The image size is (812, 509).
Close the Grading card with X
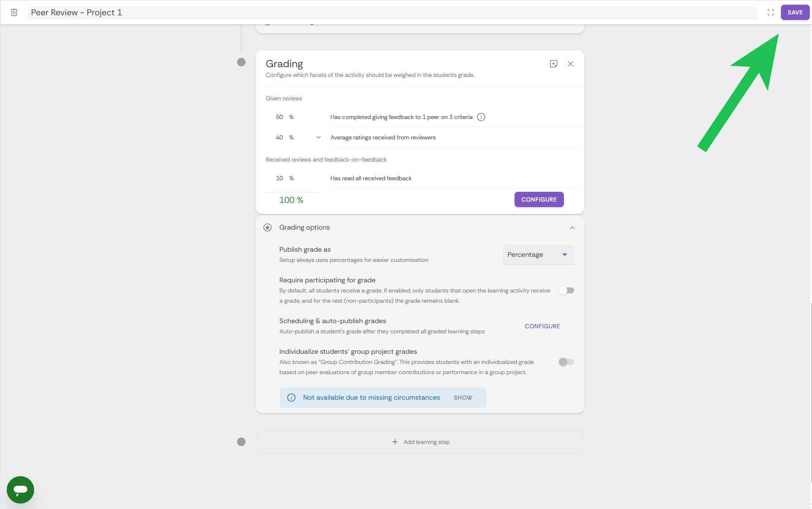coord(570,64)
